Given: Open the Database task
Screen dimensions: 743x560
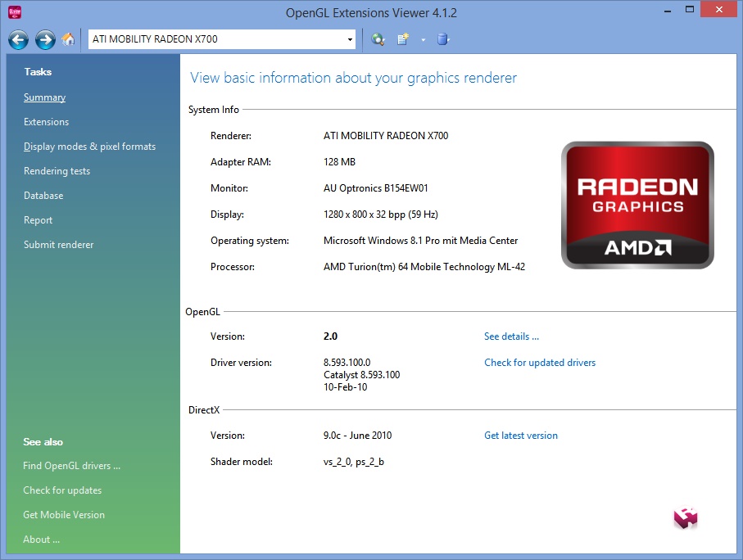Looking at the screenshot, I should pos(43,196).
